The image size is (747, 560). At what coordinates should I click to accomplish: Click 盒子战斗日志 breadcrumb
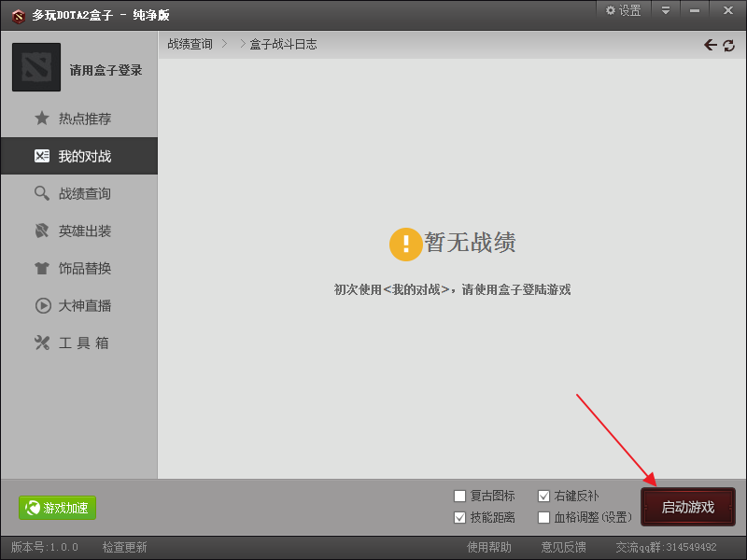pos(284,44)
